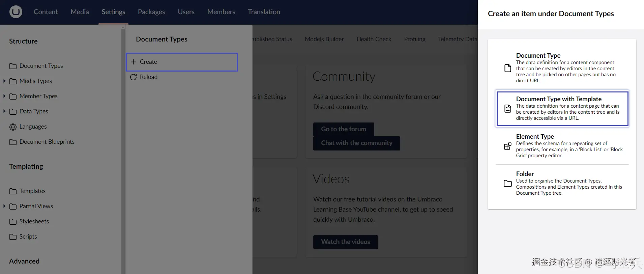This screenshot has width=644, height=274.
Task: Click the Element Type blocks icon
Action: pyautogui.click(x=507, y=146)
